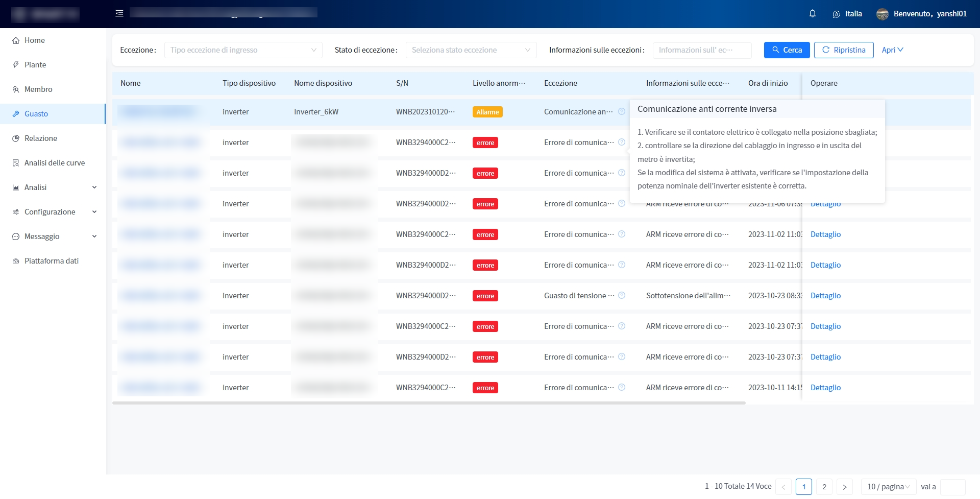Open the Tipo eccezione di ingresso dropdown
The height and width of the screenshot is (499, 980).
(243, 50)
